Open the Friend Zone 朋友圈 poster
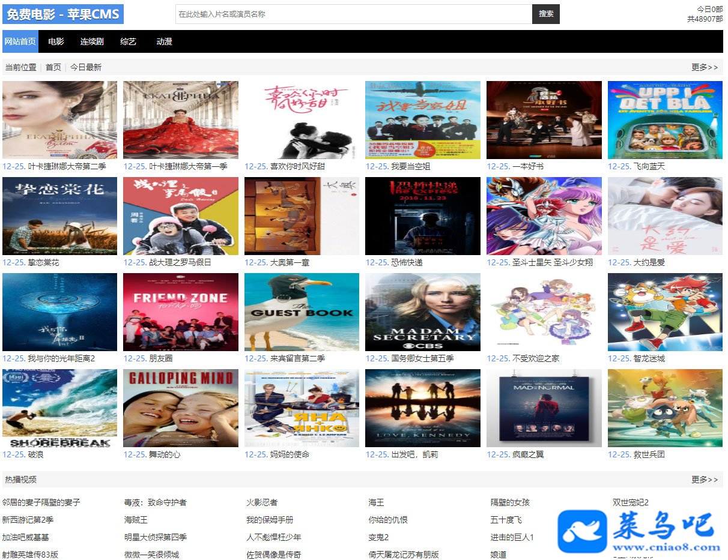Screen dimensions: 728x560 point(181,312)
